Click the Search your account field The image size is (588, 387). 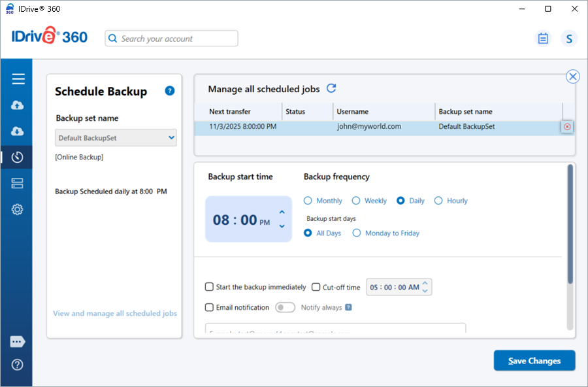point(172,39)
